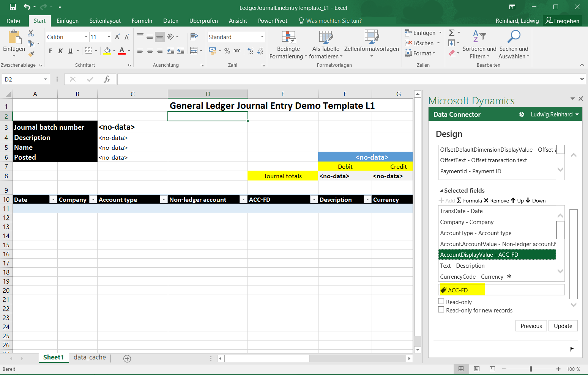The height and width of the screenshot is (375, 588).
Task: Open the Formeln ribbon tab
Action: pos(142,21)
